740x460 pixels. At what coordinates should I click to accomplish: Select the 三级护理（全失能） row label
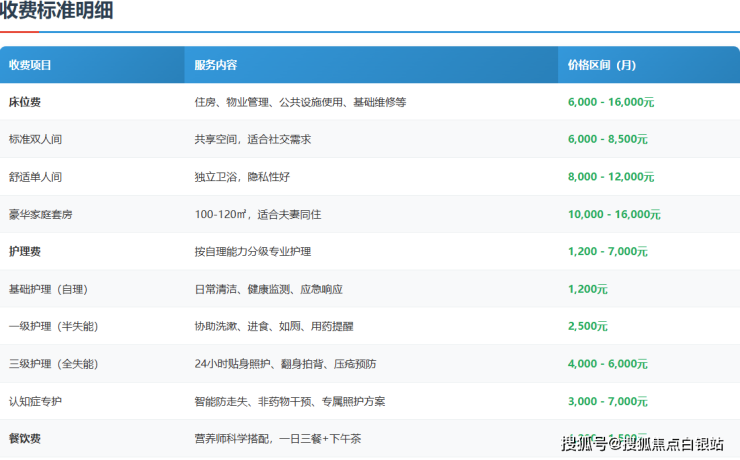click(x=53, y=363)
